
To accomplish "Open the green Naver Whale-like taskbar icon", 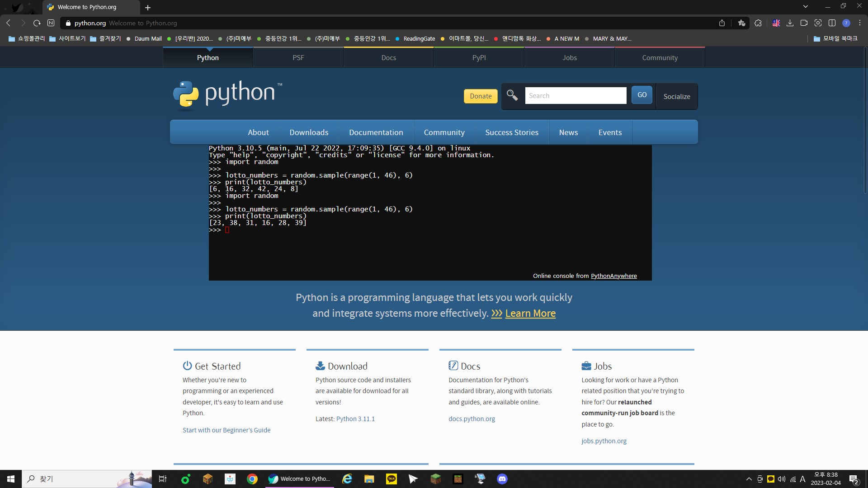I will click(x=185, y=479).
